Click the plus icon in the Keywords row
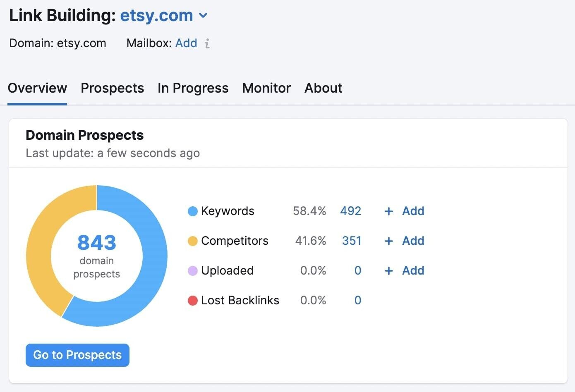 [x=388, y=211]
